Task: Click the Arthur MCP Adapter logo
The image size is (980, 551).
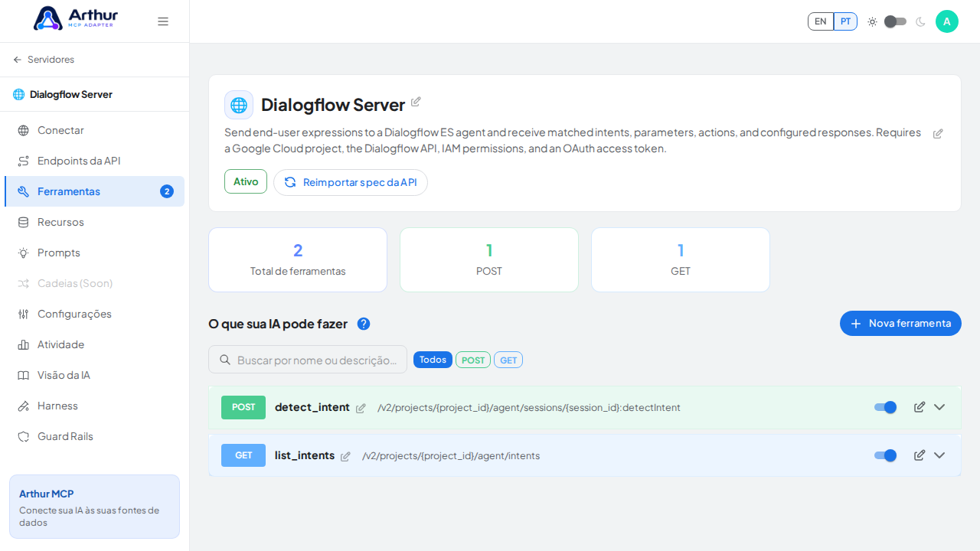Action: point(76,18)
